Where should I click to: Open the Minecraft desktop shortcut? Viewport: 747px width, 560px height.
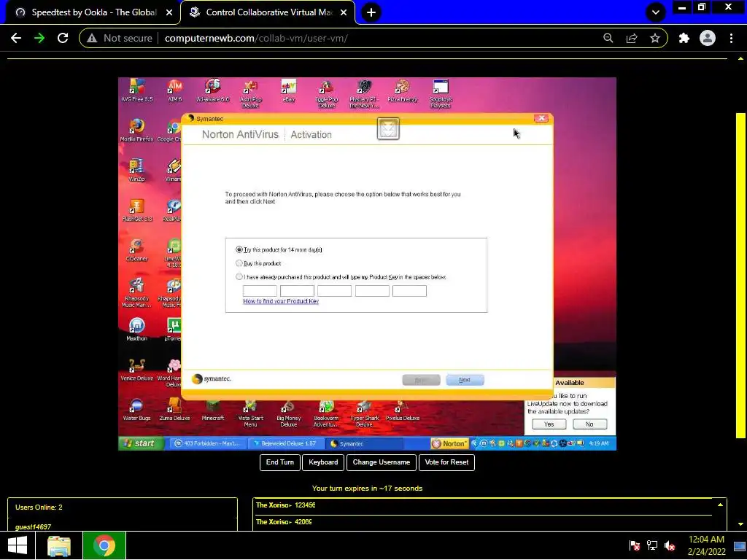point(212,410)
